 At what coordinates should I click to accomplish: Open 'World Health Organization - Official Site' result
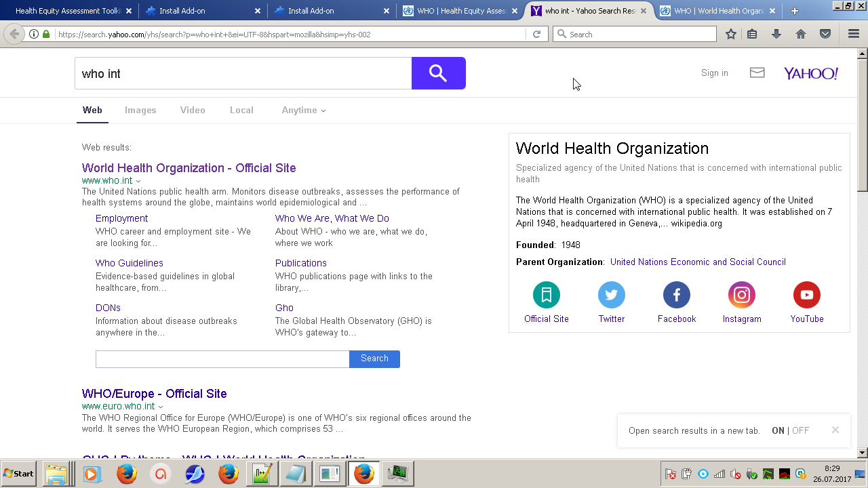(x=189, y=168)
